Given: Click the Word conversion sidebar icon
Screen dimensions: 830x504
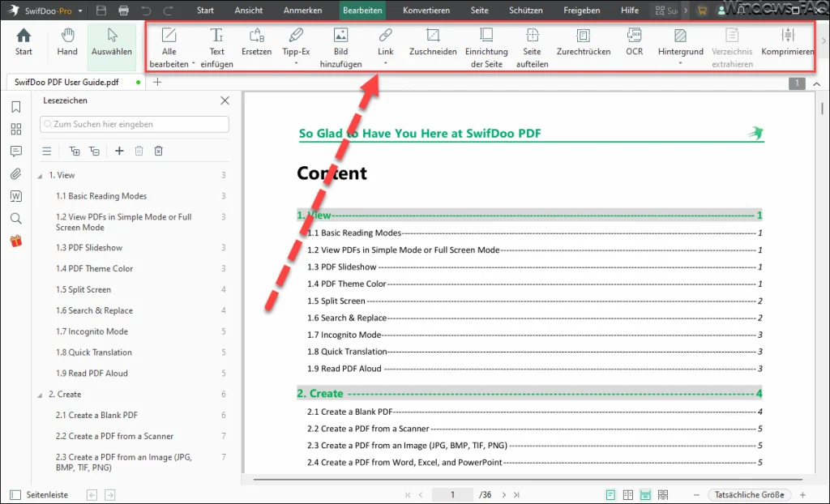Looking at the screenshot, I should coord(16,196).
